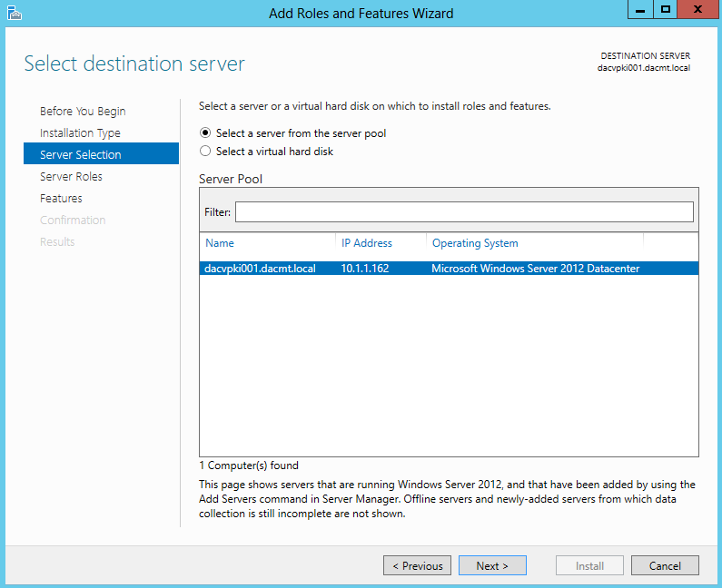
Task: Close the wizard with the X button
Action: coord(697,10)
